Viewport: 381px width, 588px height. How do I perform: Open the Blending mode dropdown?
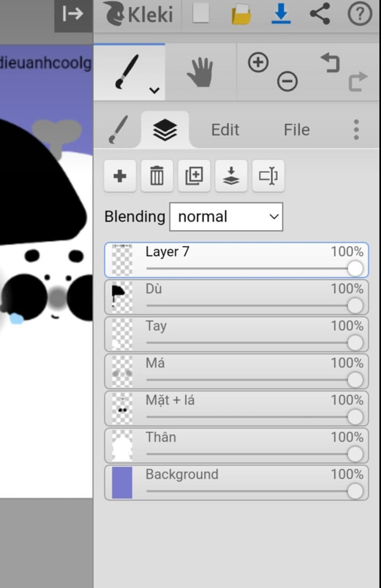226,217
